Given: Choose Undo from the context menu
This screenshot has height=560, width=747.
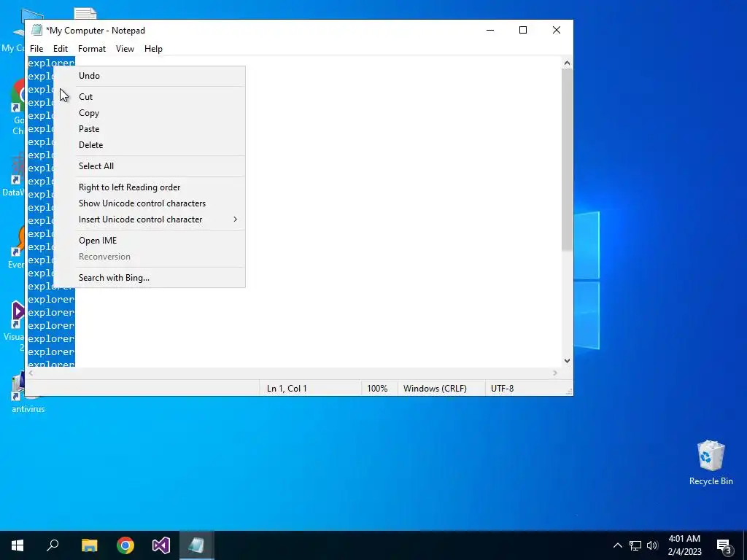Looking at the screenshot, I should pos(149,76).
